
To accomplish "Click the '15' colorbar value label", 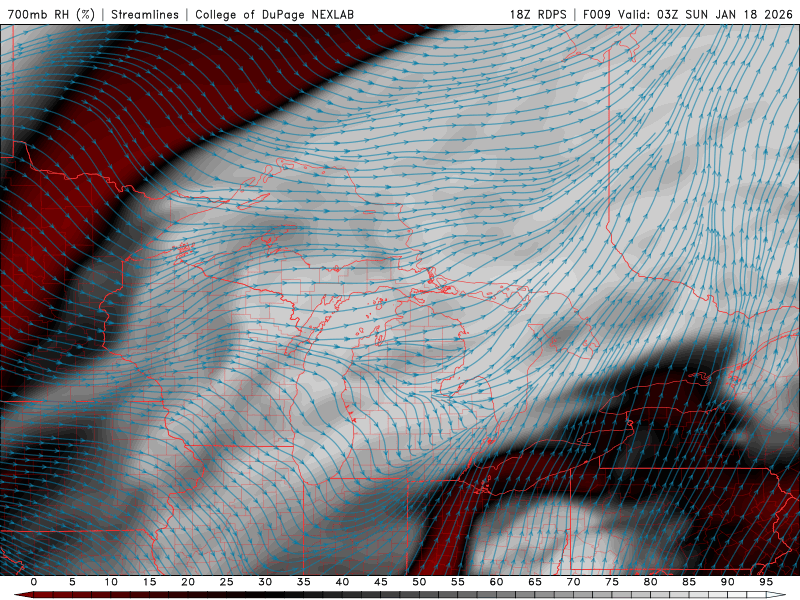I will tap(149, 582).
